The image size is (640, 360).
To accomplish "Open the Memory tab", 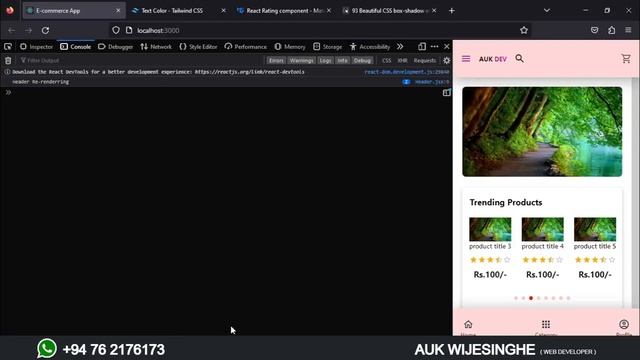I will coord(290,47).
